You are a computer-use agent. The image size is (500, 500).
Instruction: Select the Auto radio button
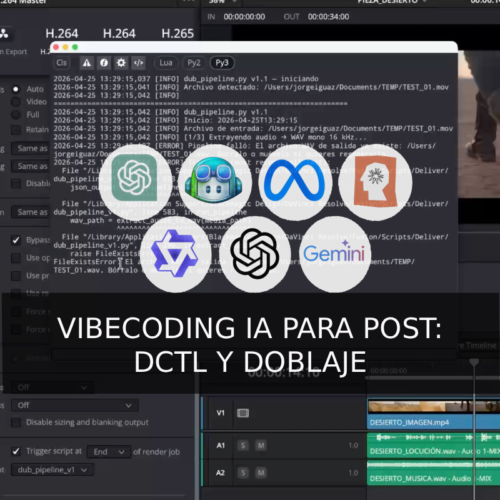point(16,89)
